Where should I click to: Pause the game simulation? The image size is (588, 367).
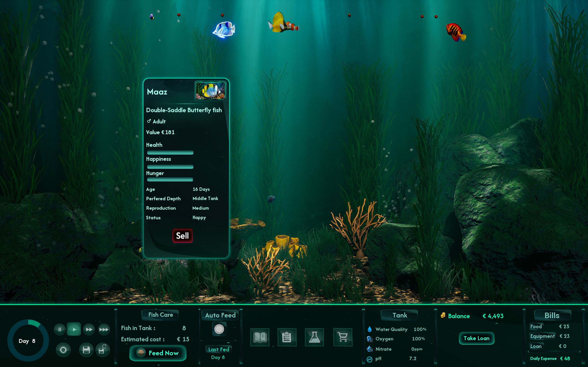click(x=59, y=329)
